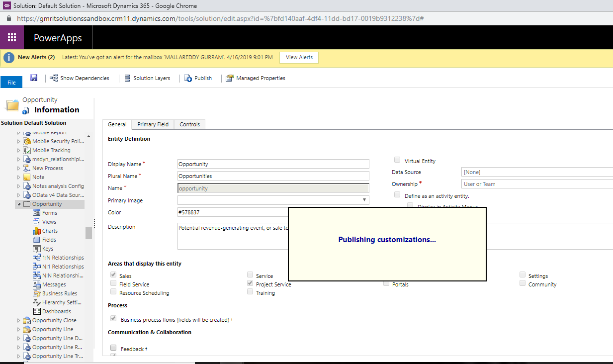Expand the New Process tree node

pos(19,168)
